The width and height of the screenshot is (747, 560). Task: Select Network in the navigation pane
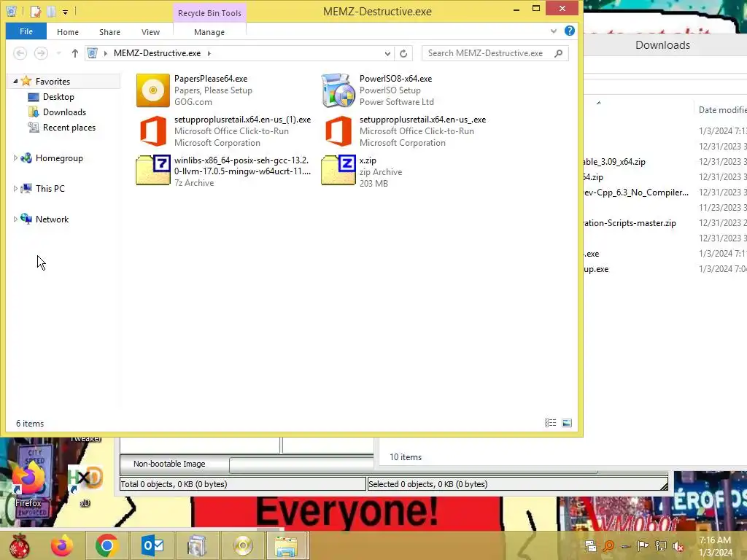tap(52, 219)
